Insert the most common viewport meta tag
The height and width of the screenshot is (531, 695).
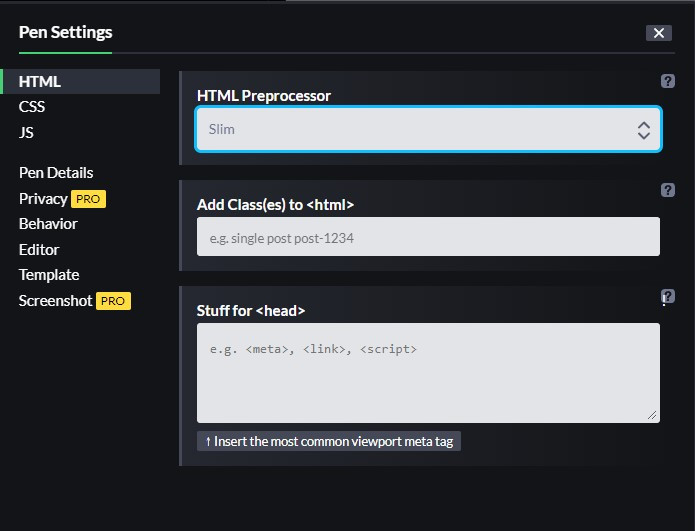click(329, 441)
